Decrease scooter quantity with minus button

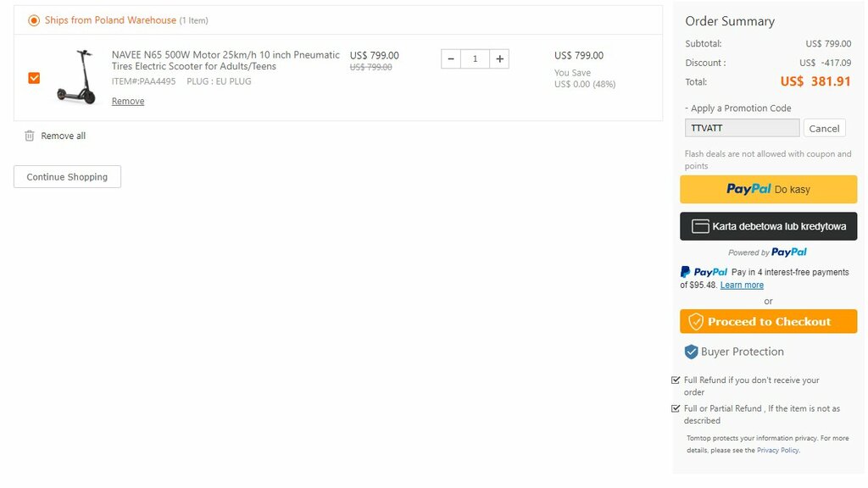tap(451, 58)
